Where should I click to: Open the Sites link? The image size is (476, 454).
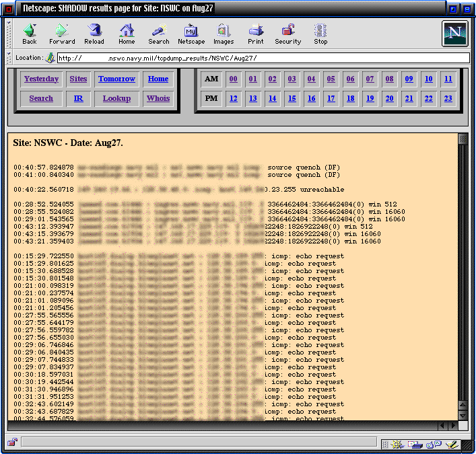[78, 79]
